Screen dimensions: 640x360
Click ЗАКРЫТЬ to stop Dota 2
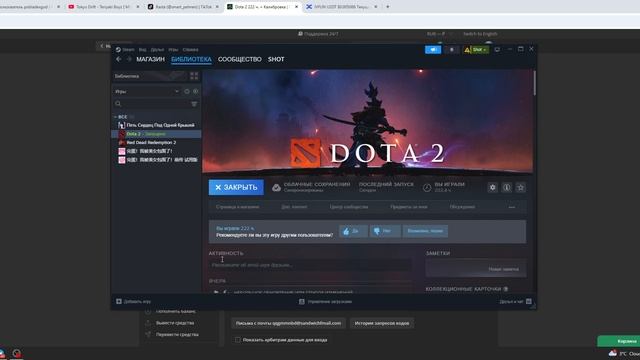pyautogui.click(x=236, y=187)
